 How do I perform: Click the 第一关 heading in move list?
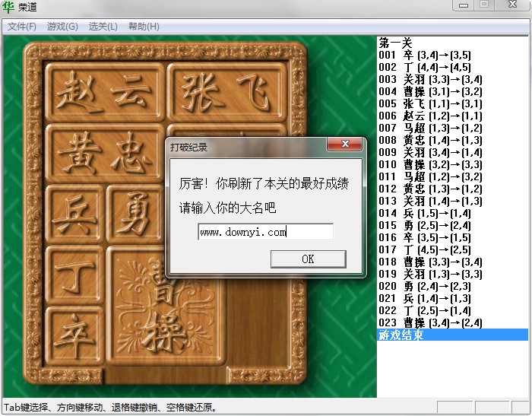pos(395,43)
